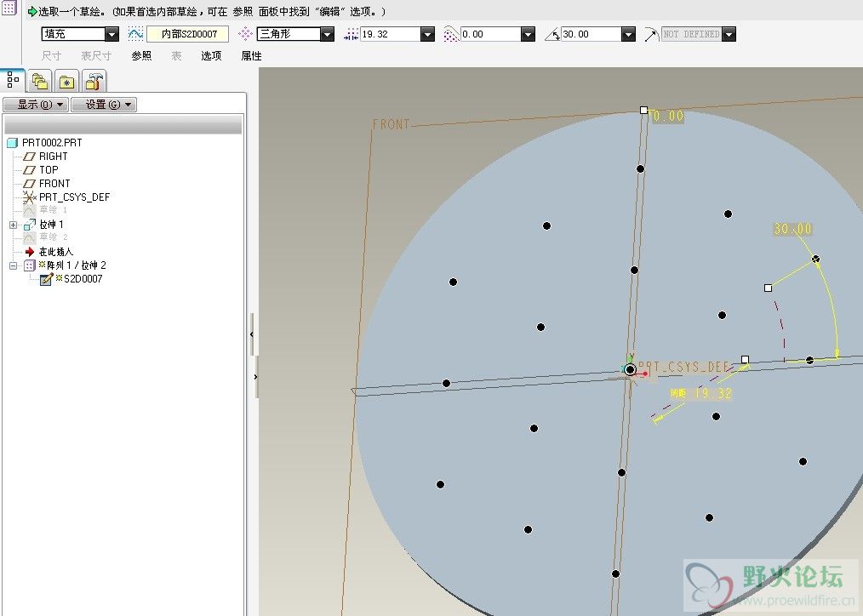
Task: Open the 属性 panel tab
Action: tap(252, 55)
